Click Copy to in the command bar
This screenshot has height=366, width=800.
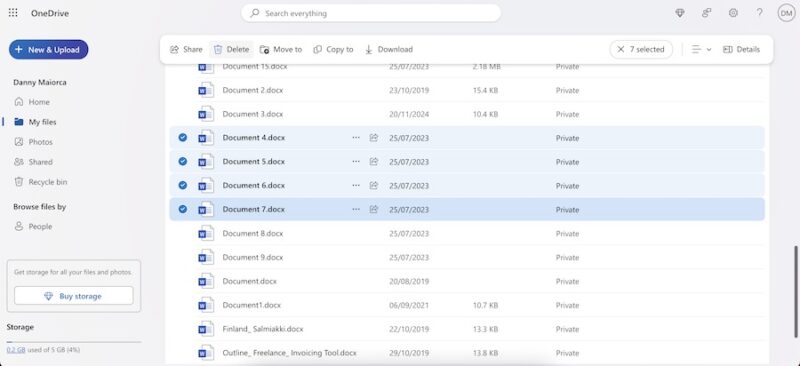[x=333, y=50]
